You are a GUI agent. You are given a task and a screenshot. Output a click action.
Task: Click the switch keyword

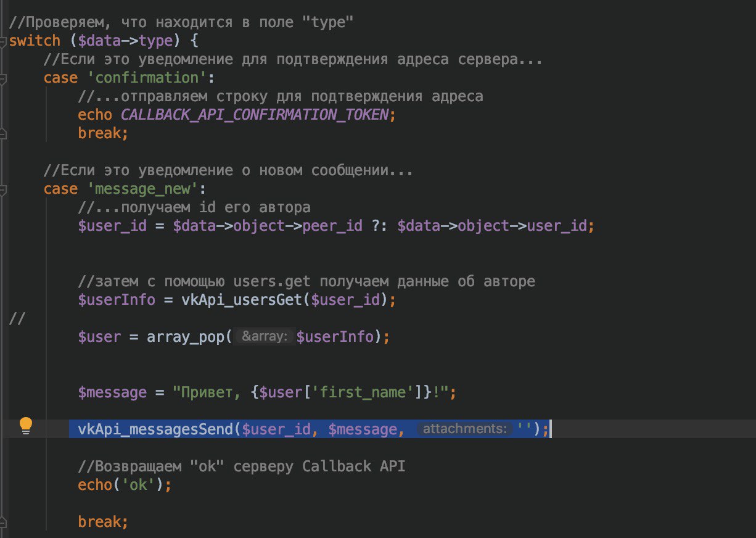[35, 41]
